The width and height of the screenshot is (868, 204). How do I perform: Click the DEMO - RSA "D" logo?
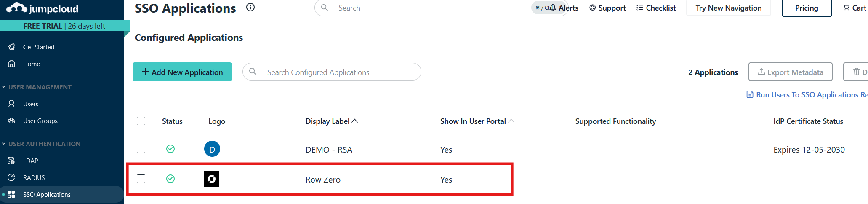(212, 149)
